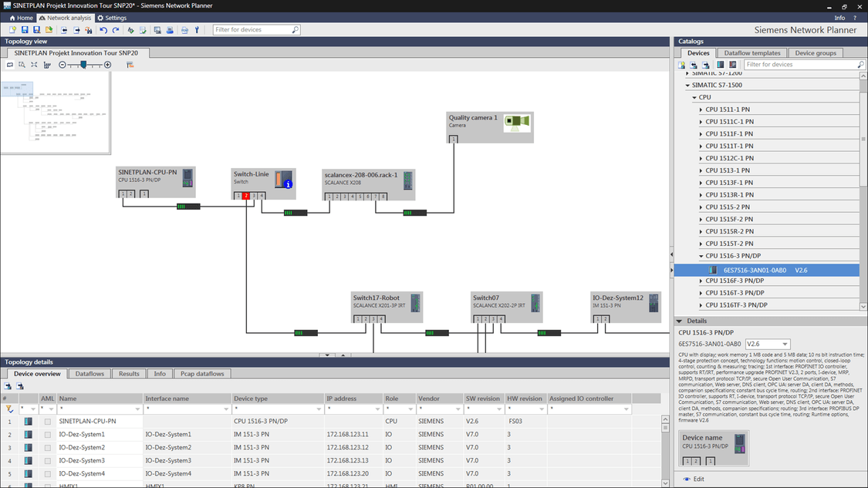
Task: Click the Name column header
Action: click(x=100, y=399)
